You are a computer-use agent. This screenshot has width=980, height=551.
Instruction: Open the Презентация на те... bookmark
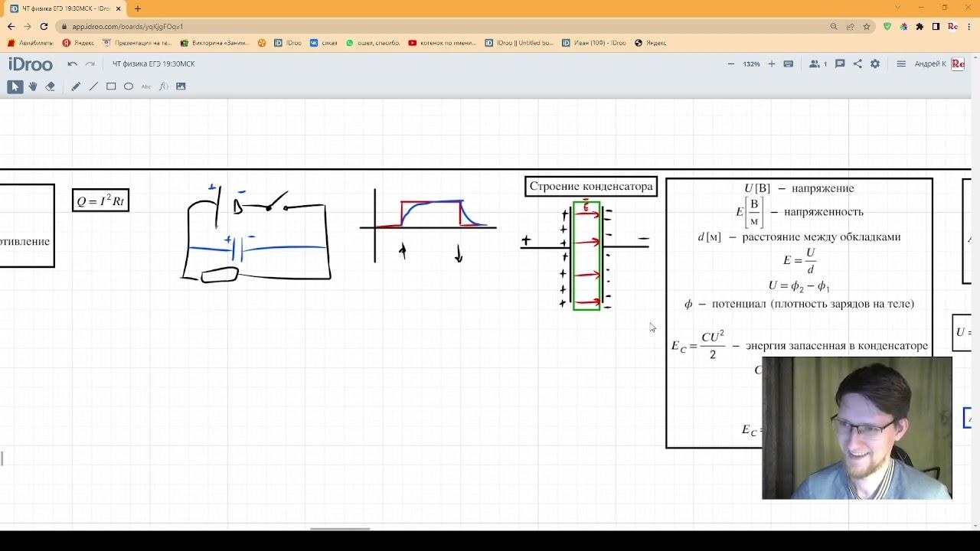pos(138,43)
